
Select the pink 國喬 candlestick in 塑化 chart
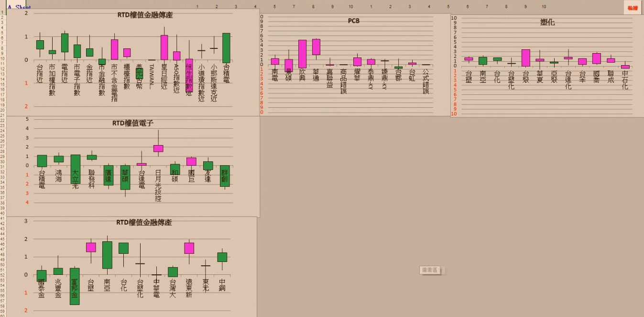[597, 58]
